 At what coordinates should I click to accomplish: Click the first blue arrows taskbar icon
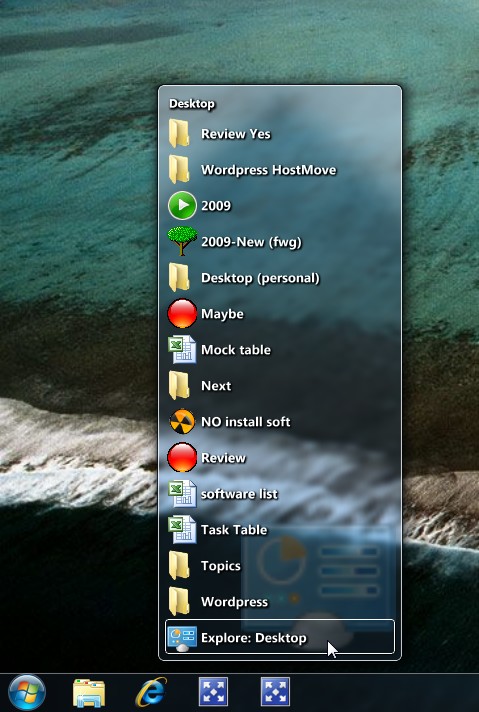pyautogui.click(x=213, y=692)
